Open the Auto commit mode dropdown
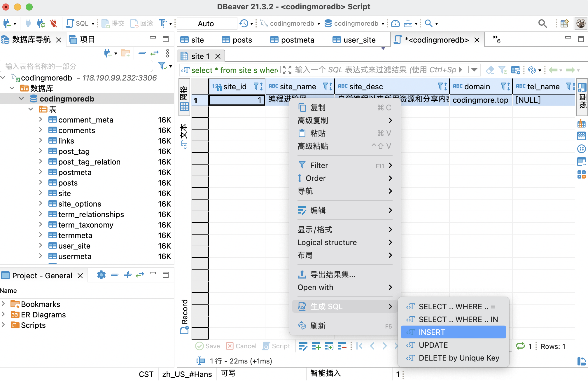 coord(206,23)
